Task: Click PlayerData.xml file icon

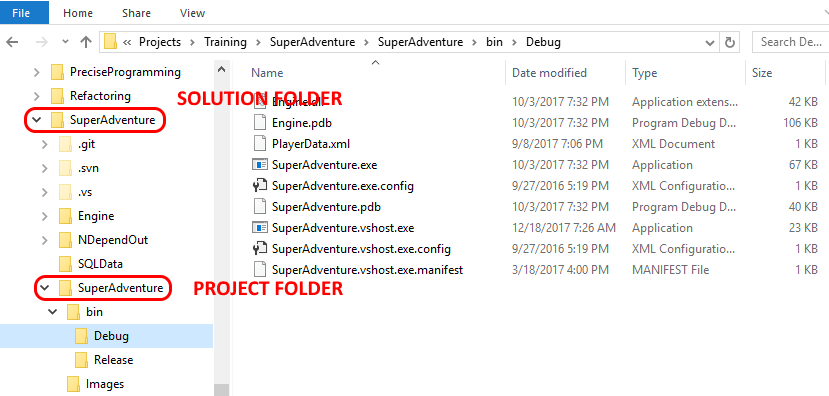Action: 260,144
